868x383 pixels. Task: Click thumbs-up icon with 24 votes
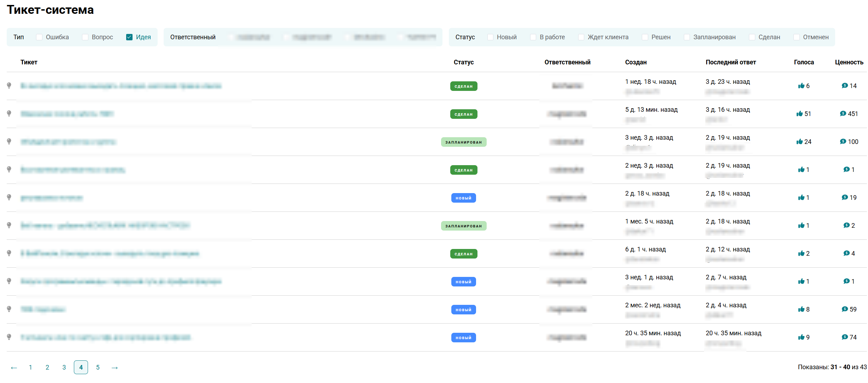pyautogui.click(x=799, y=142)
